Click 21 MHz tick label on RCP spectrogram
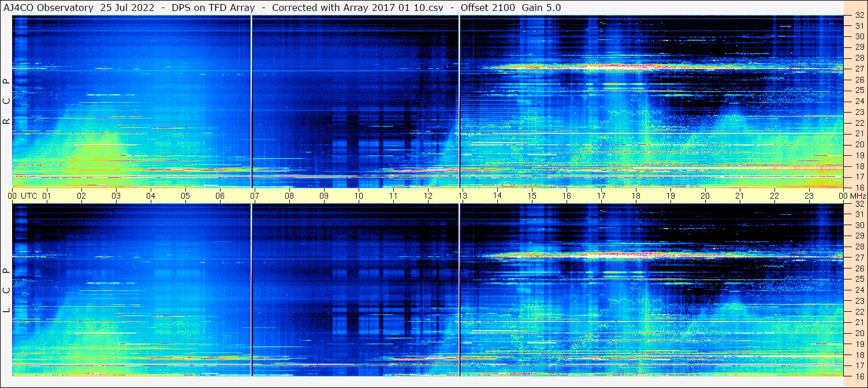The image size is (868, 388). tap(859, 134)
